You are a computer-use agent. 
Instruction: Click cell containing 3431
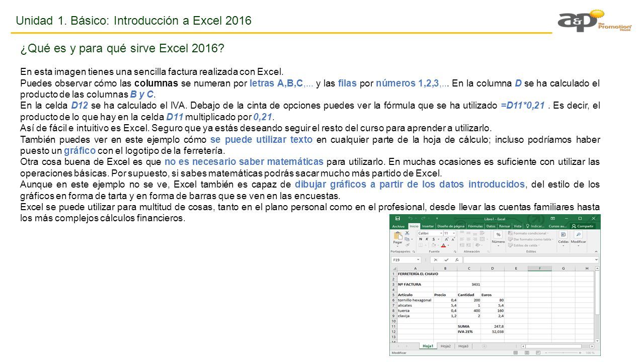pyautogui.click(x=469, y=285)
